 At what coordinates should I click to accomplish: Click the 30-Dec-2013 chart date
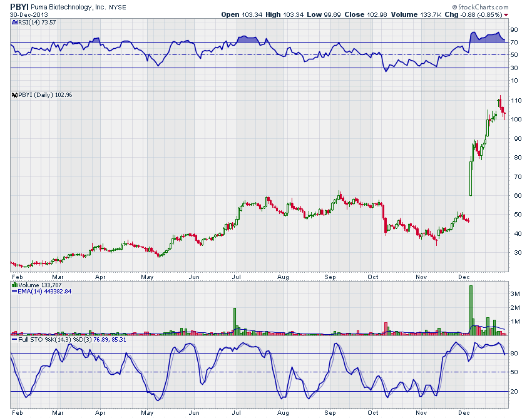(26, 14)
